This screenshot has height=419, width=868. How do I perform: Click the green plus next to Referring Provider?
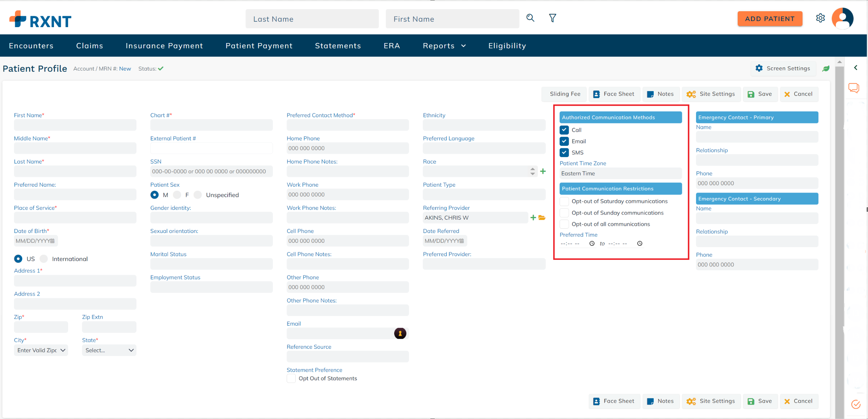point(532,217)
